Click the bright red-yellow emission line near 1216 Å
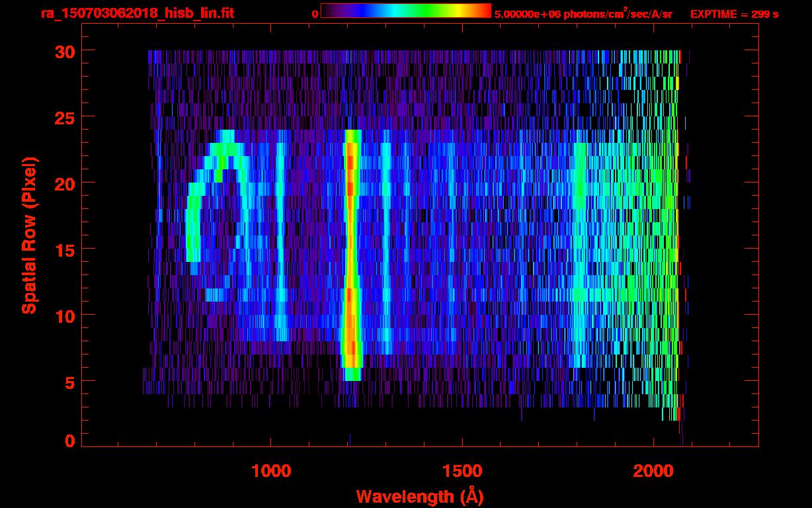The image size is (812, 508). (351, 251)
